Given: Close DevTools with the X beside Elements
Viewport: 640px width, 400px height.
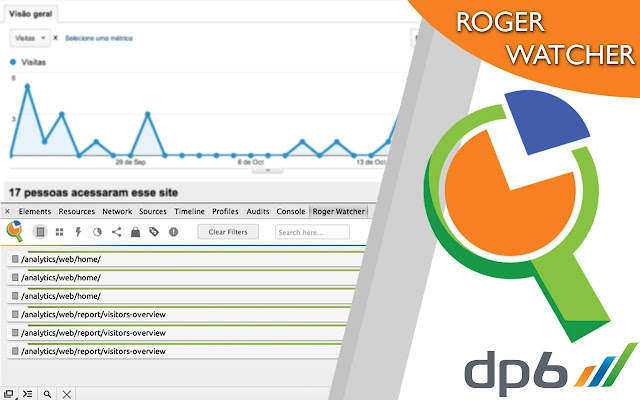Looking at the screenshot, I should tap(7, 211).
